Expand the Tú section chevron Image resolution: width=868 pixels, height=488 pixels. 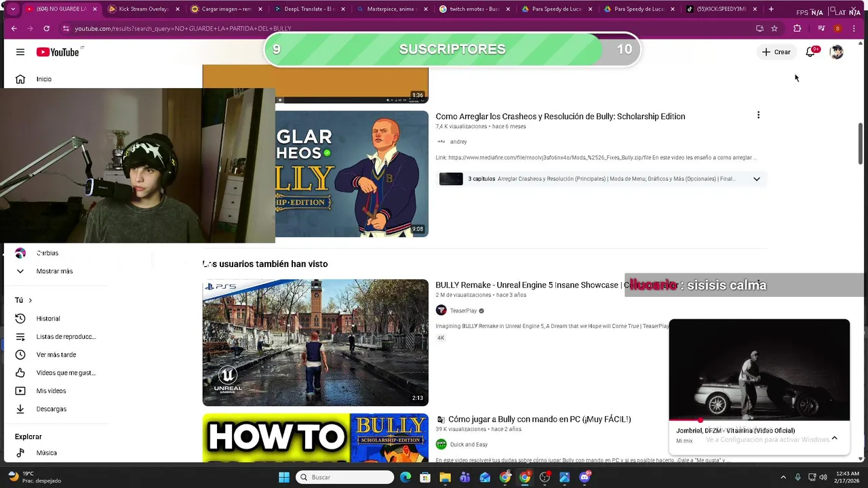30,300
